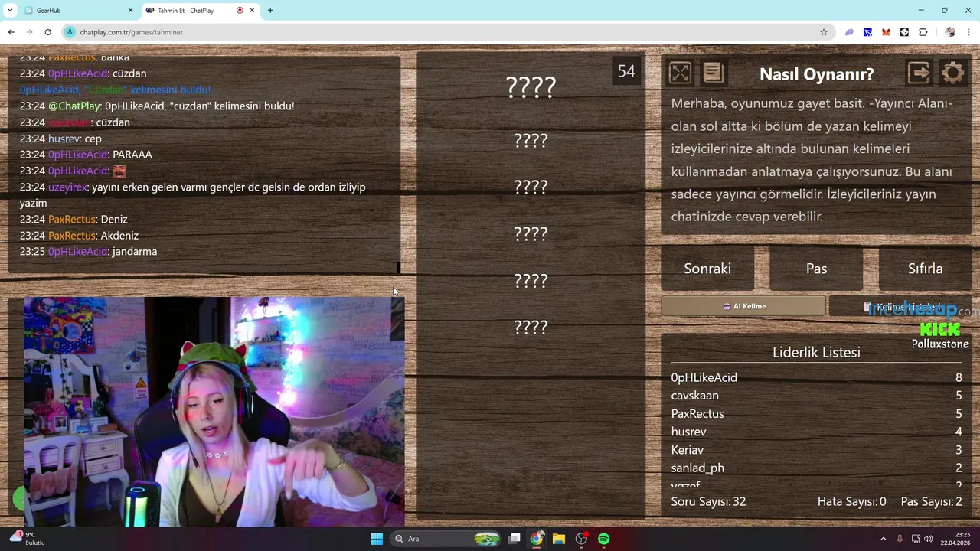Click the taskbar search highlight image in Ara box

pos(487,539)
